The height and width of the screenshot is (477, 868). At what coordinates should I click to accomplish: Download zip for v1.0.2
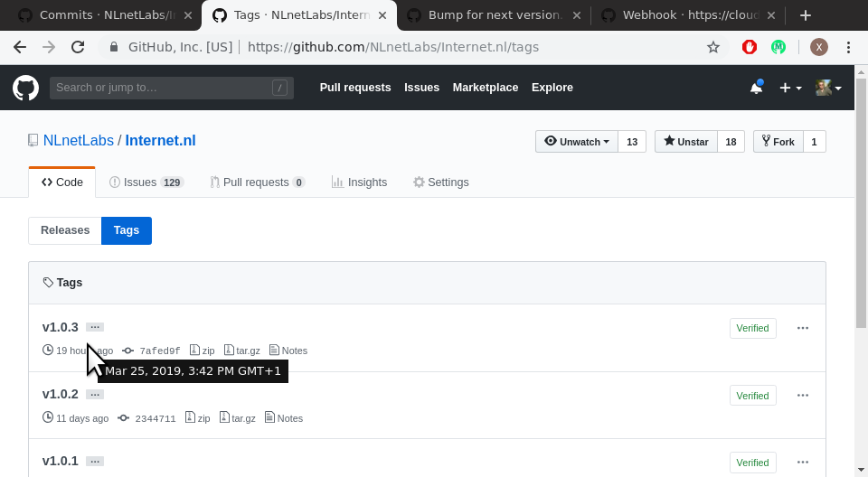point(198,418)
